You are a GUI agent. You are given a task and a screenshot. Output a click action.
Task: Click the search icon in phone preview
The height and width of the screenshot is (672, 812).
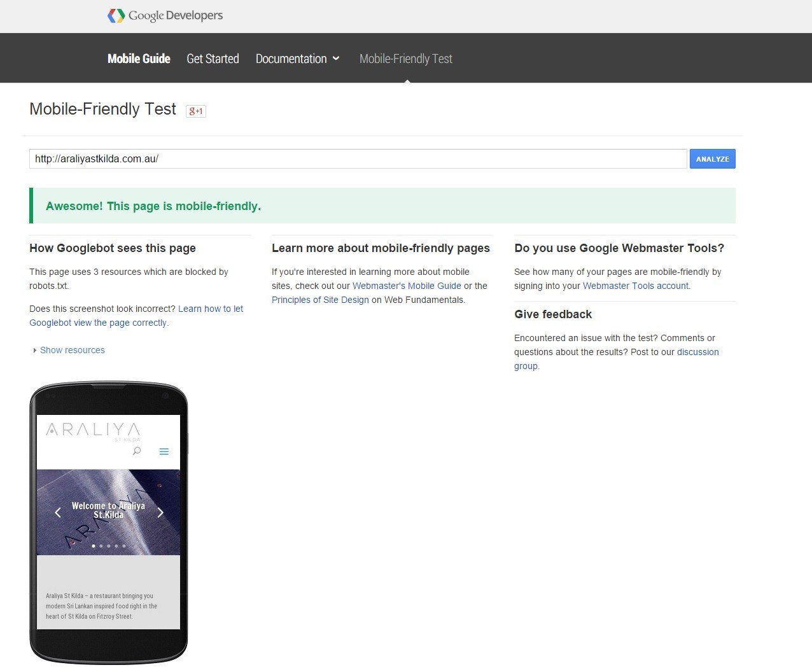tap(137, 451)
